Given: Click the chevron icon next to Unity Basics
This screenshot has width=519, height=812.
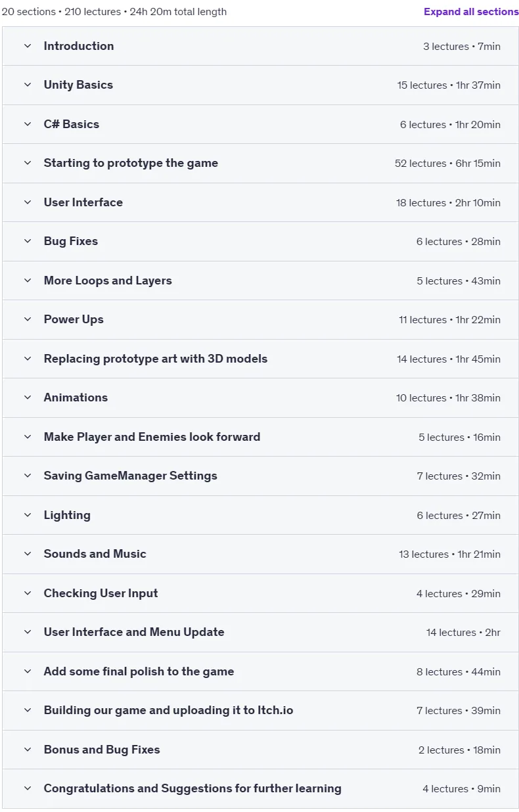Looking at the screenshot, I should tap(28, 85).
